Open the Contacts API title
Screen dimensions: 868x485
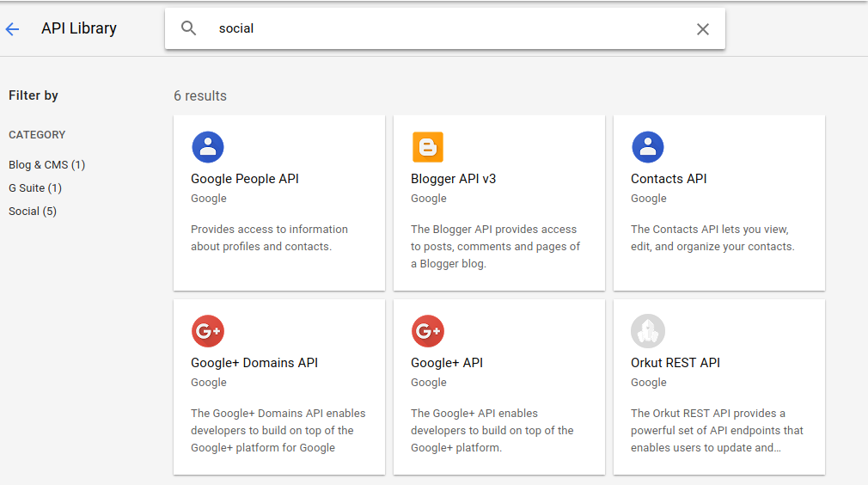669,179
